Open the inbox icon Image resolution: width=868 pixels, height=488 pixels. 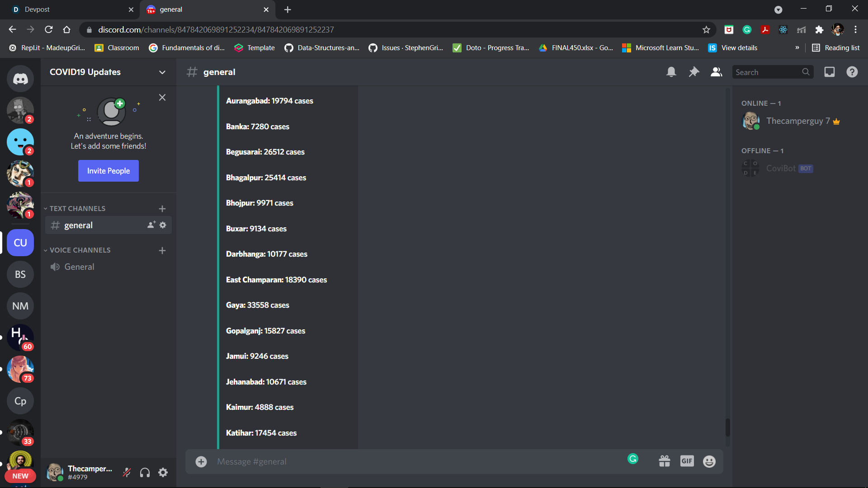click(x=829, y=72)
